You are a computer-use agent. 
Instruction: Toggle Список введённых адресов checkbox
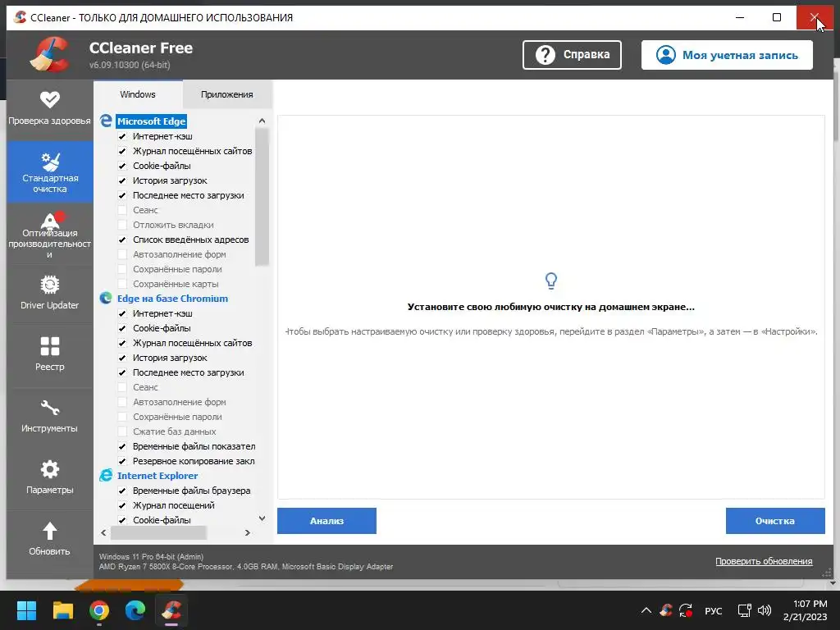point(122,240)
